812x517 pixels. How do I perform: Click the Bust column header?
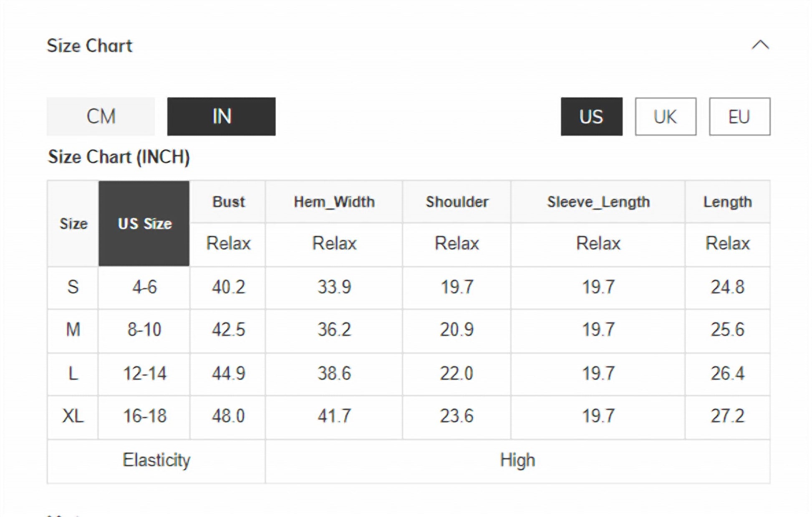228,202
